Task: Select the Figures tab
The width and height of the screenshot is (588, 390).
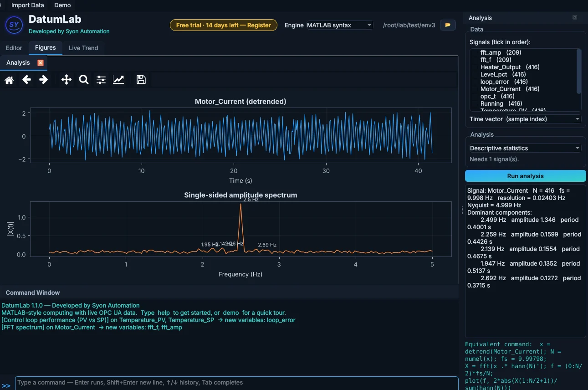Action: coord(46,48)
